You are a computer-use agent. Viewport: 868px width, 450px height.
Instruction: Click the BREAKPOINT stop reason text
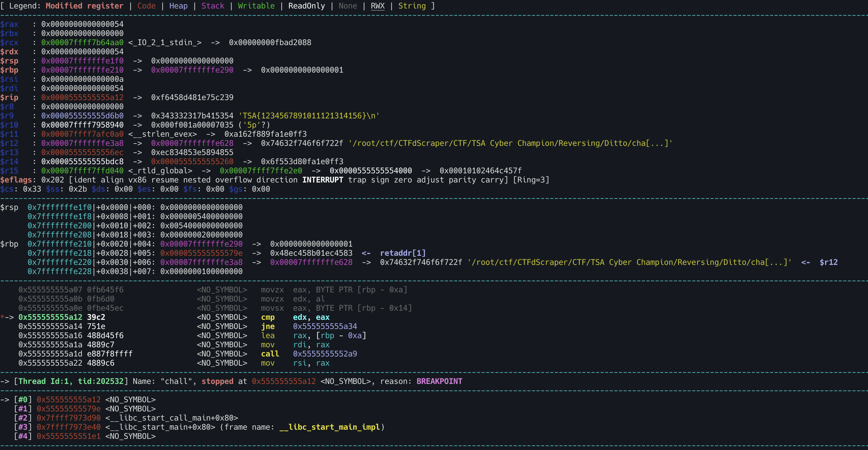click(x=439, y=381)
